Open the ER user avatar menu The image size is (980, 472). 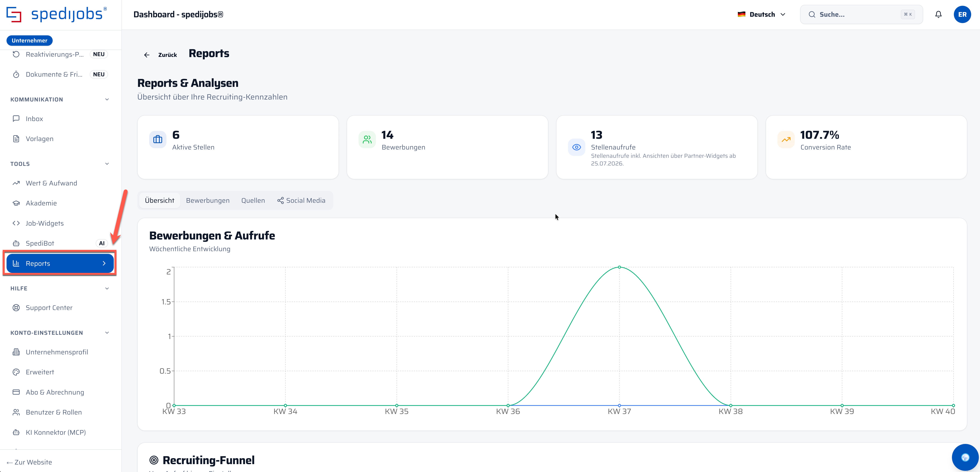coord(962,14)
